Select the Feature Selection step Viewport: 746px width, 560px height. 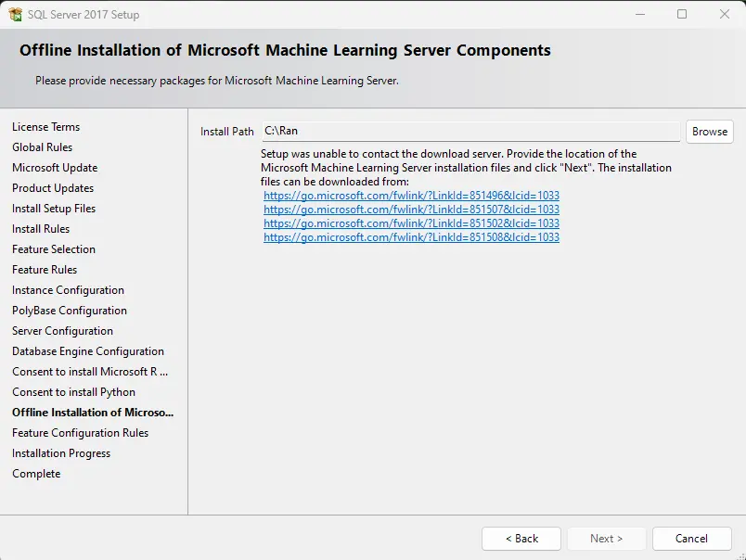[x=54, y=249]
